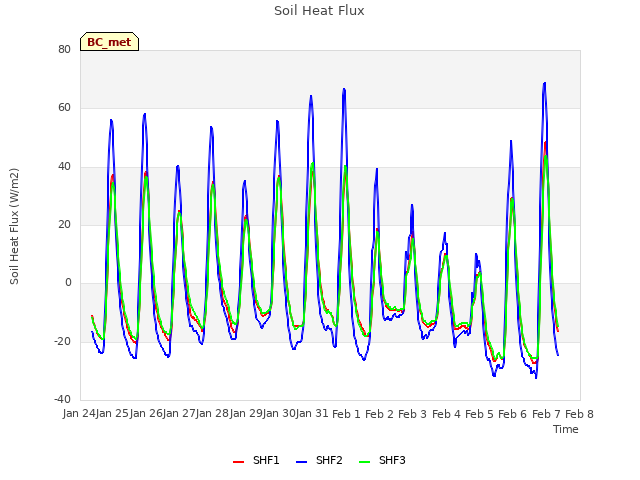Click the -40 y-axis tick label
The image size is (640, 480).
[62, 399]
